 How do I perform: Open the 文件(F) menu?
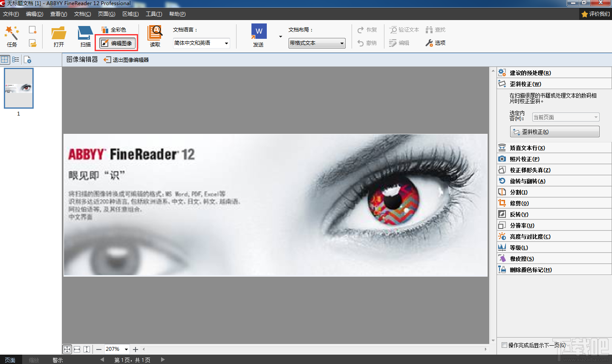[11, 14]
